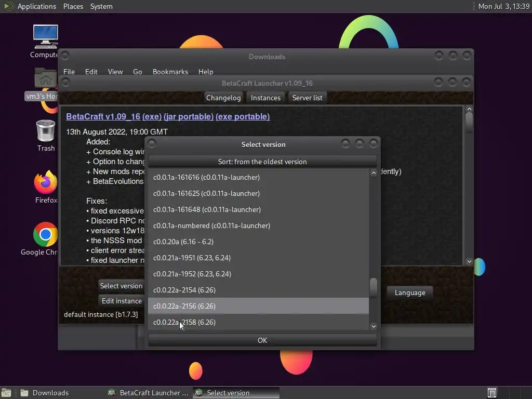Open the Places menu
The height and width of the screenshot is (399, 532).
73,6
